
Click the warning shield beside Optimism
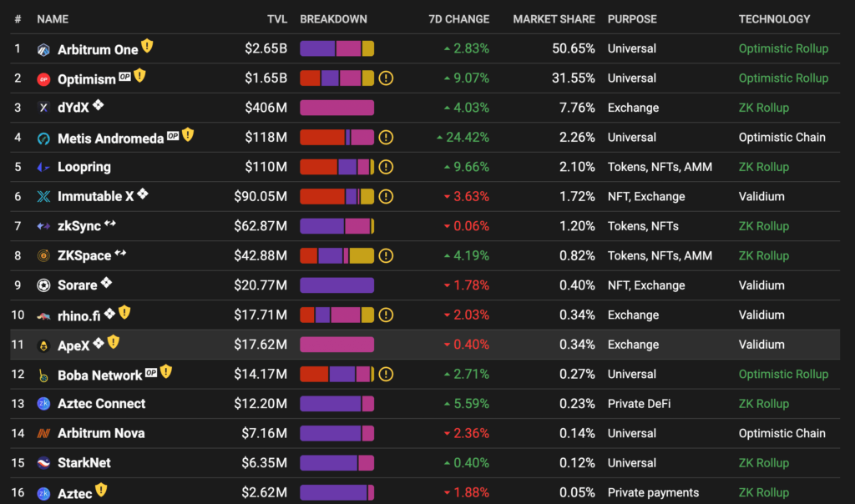tap(140, 76)
